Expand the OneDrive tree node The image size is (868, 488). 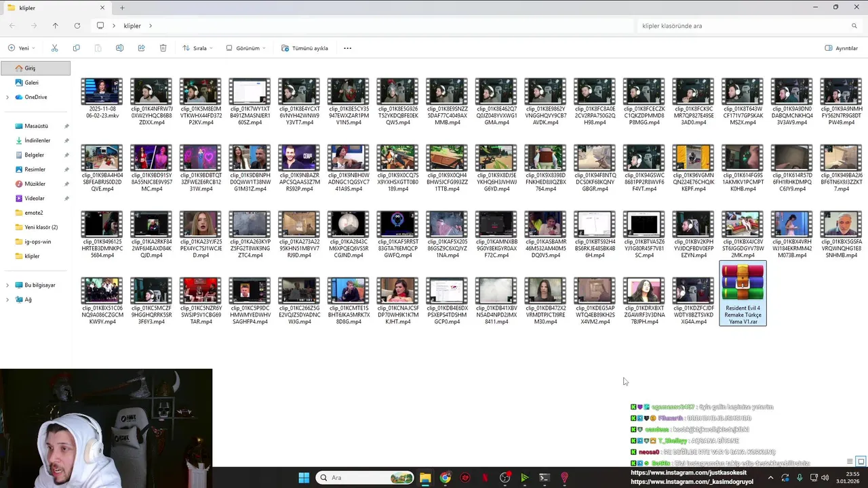coord(7,97)
